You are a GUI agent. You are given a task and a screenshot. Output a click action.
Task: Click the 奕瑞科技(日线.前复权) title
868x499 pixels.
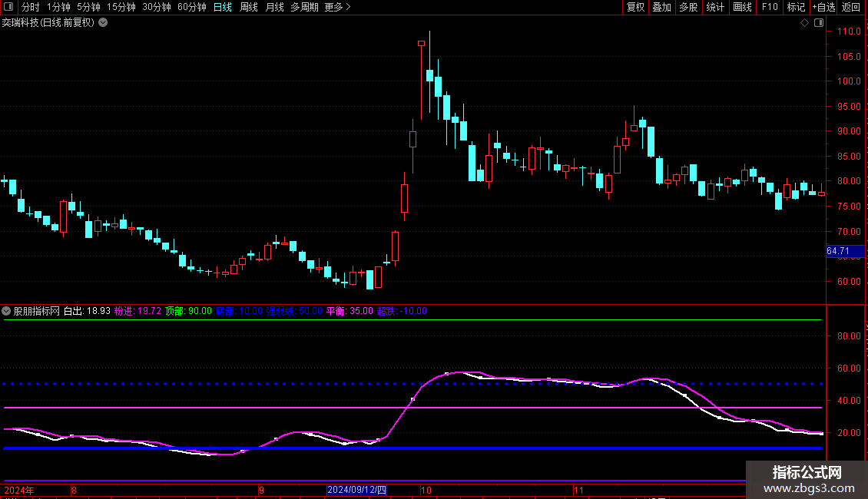(x=48, y=23)
